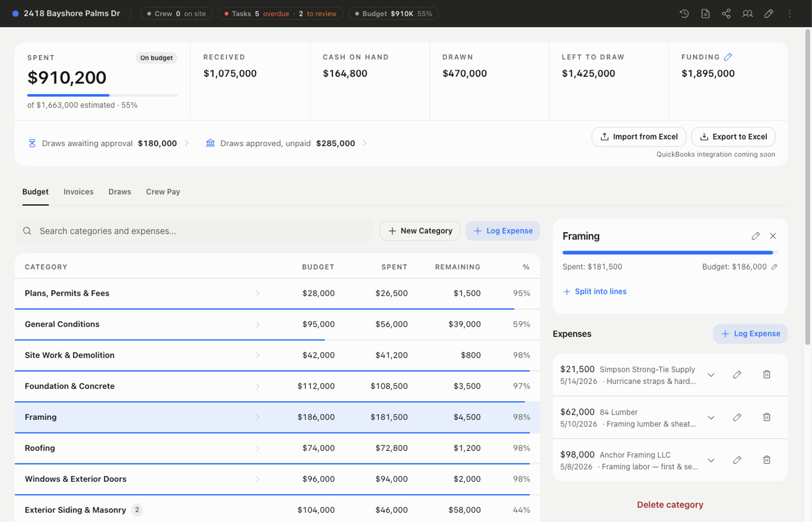Edit the Framing category name pencil
The height and width of the screenshot is (522, 812).
(756, 236)
